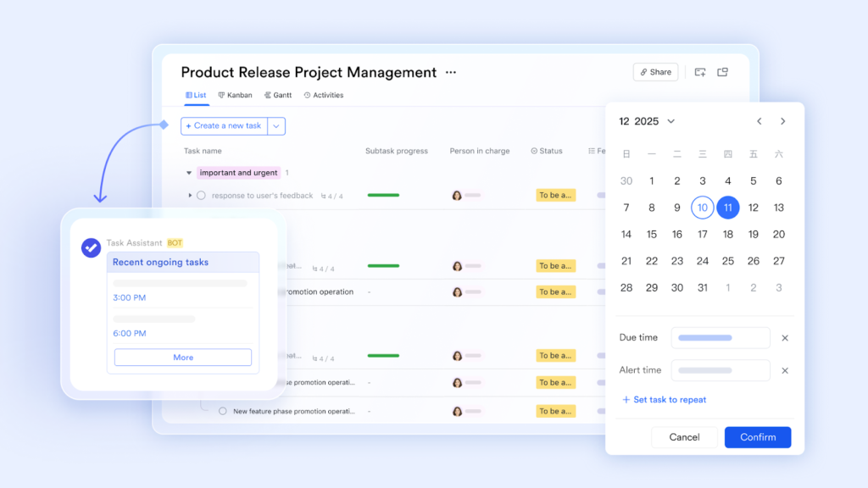Open dropdown arrow beside Create a new task

[x=276, y=126]
